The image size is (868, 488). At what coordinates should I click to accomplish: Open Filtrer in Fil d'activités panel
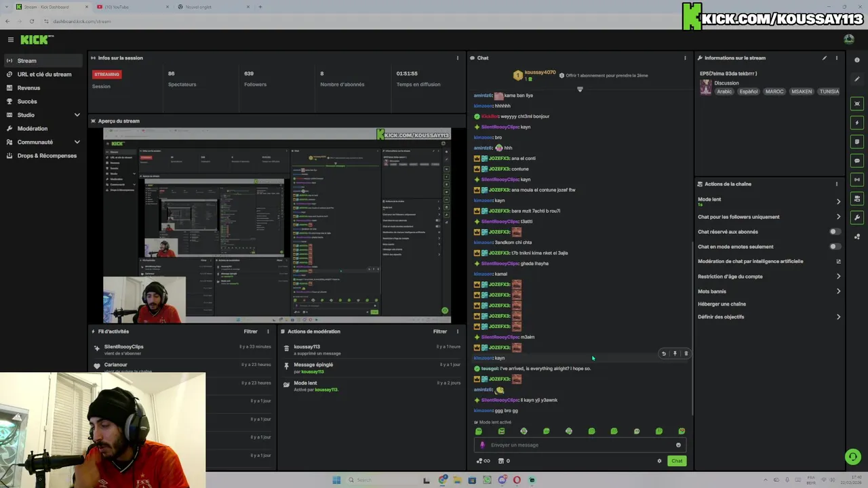[x=250, y=331]
